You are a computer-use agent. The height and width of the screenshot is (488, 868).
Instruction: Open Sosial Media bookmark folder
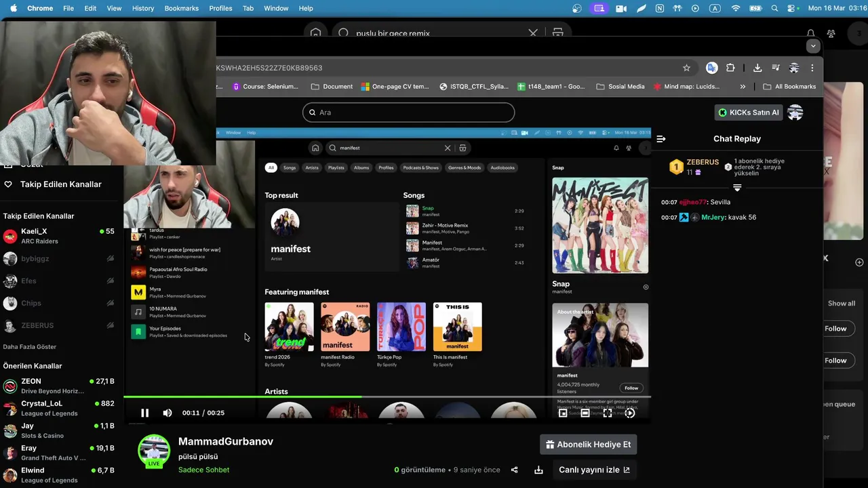pyautogui.click(x=620, y=87)
